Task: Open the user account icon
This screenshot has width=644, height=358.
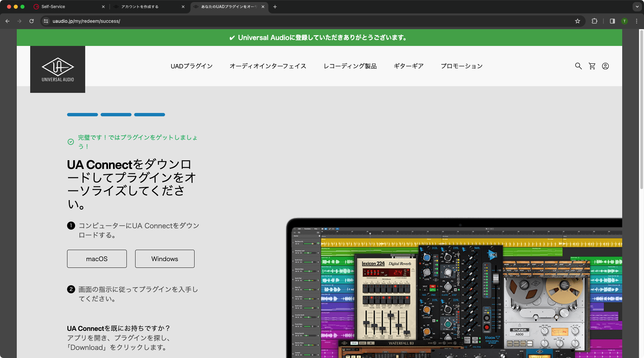Action: click(x=605, y=66)
